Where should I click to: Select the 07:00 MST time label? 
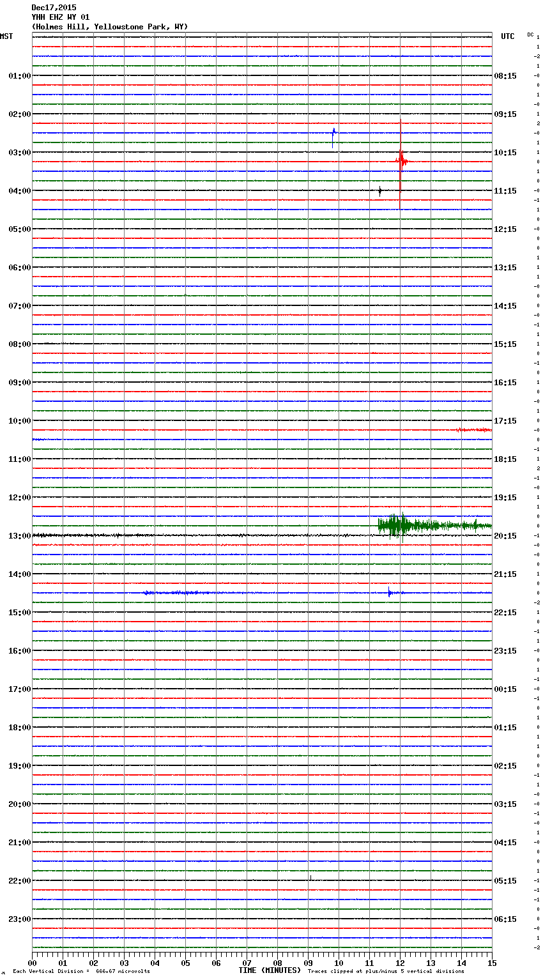point(20,306)
